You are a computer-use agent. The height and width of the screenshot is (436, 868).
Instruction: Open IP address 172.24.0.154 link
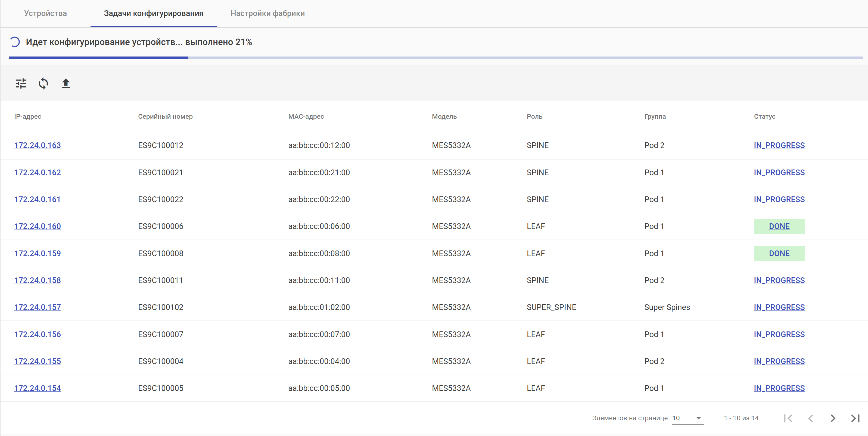pos(38,388)
